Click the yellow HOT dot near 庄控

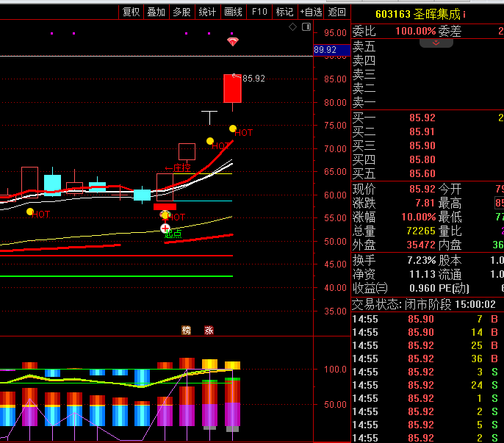(x=209, y=140)
